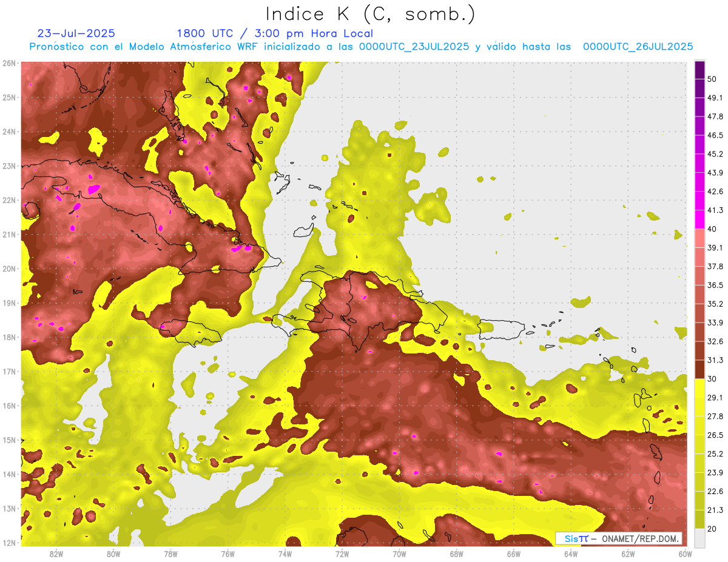Click the color scale value "33.9"
Screen dimensions: 728x562
715,322
